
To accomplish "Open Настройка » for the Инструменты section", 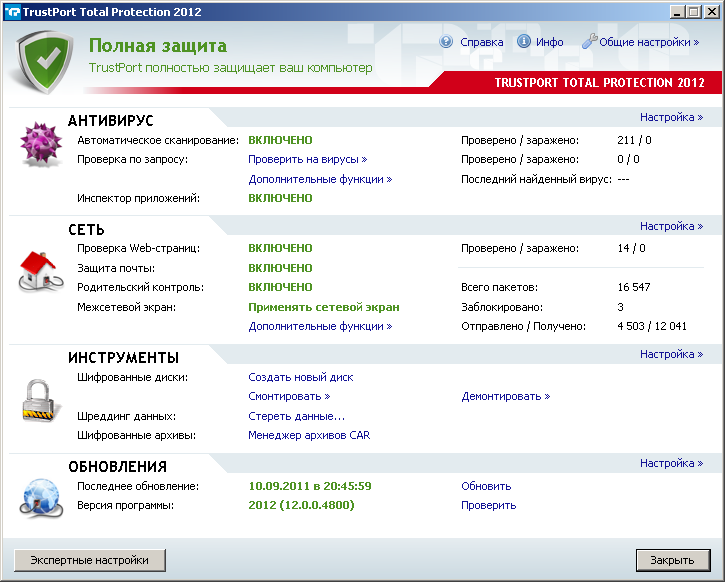I will [671, 355].
